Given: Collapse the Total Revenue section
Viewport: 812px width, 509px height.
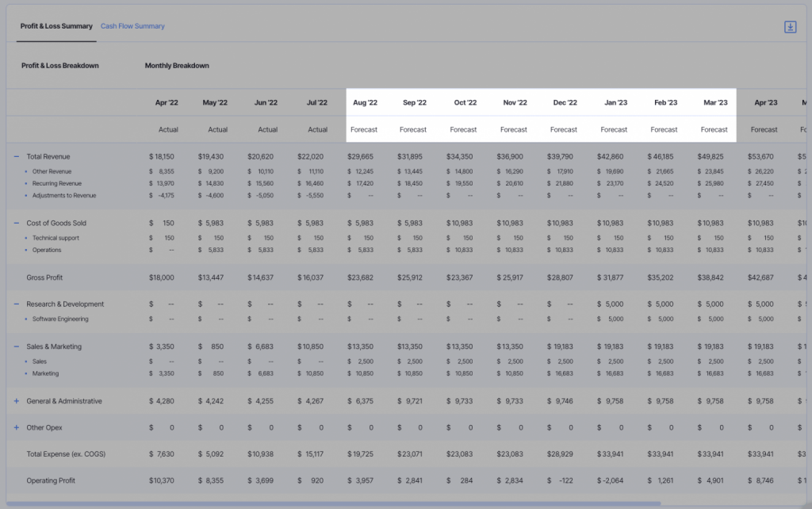Looking at the screenshot, I should 16,156.
